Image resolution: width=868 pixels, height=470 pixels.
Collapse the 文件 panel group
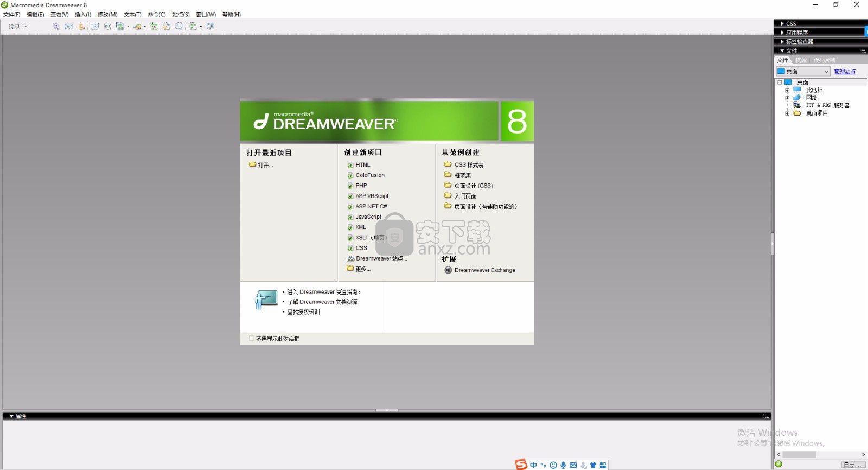click(x=782, y=50)
